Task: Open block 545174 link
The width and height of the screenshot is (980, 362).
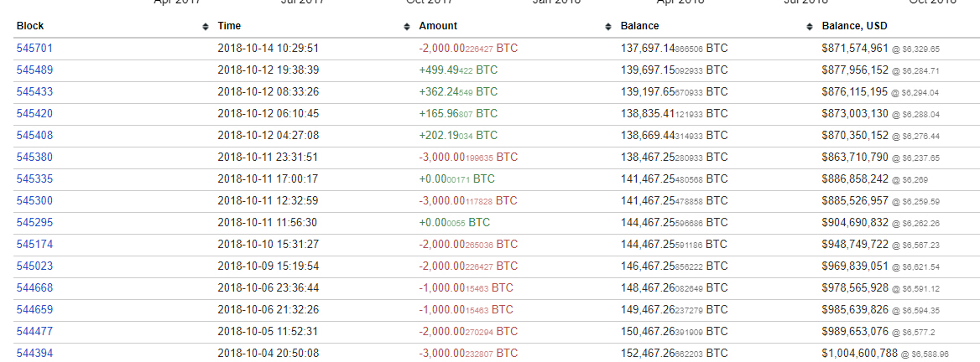Action: (34, 245)
